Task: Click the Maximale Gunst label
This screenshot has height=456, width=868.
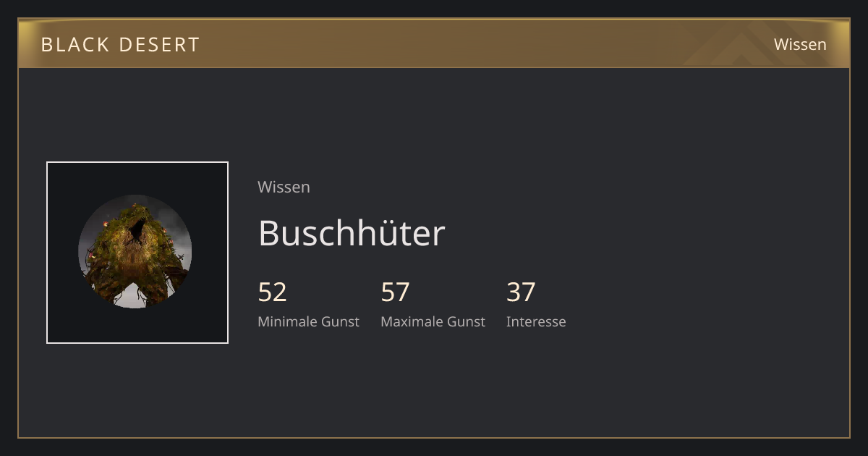Action: pyautogui.click(x=433, y=321)
